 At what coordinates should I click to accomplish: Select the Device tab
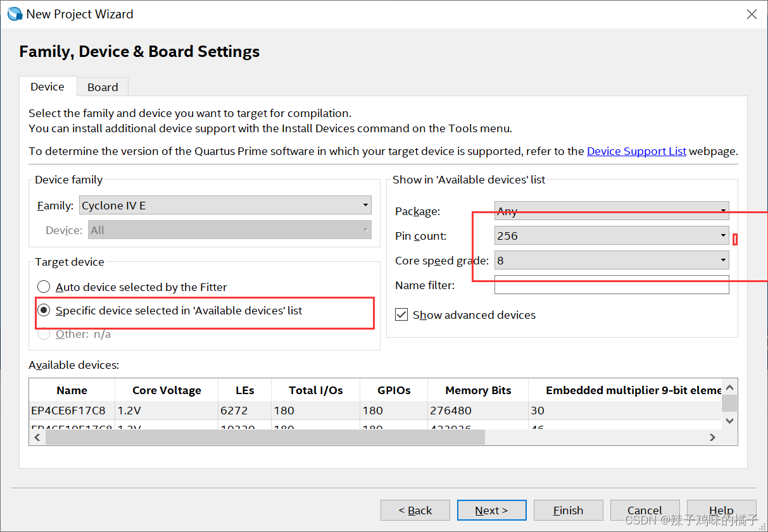pos(47,87)
